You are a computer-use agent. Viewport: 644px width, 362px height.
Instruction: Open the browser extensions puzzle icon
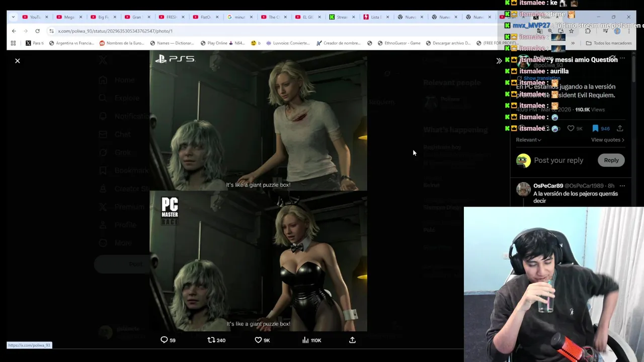pyautogui.click(x=588, y=31)
